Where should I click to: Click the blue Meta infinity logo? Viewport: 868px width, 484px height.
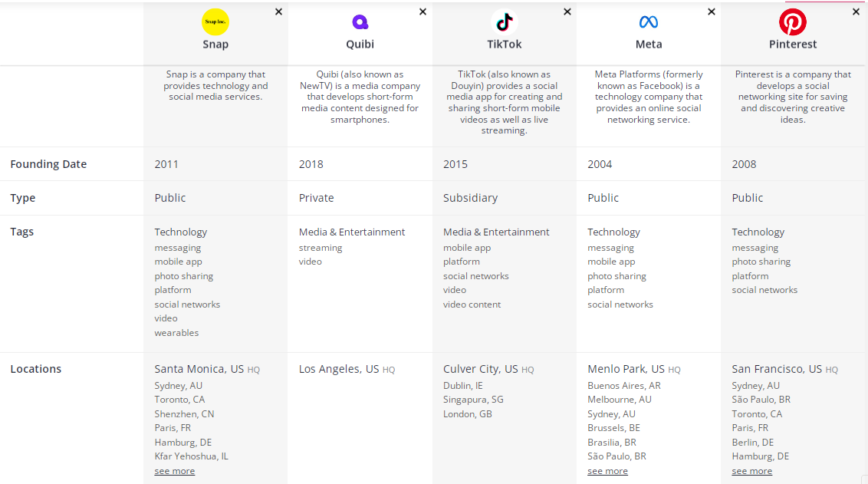click(x=649, y=21)
